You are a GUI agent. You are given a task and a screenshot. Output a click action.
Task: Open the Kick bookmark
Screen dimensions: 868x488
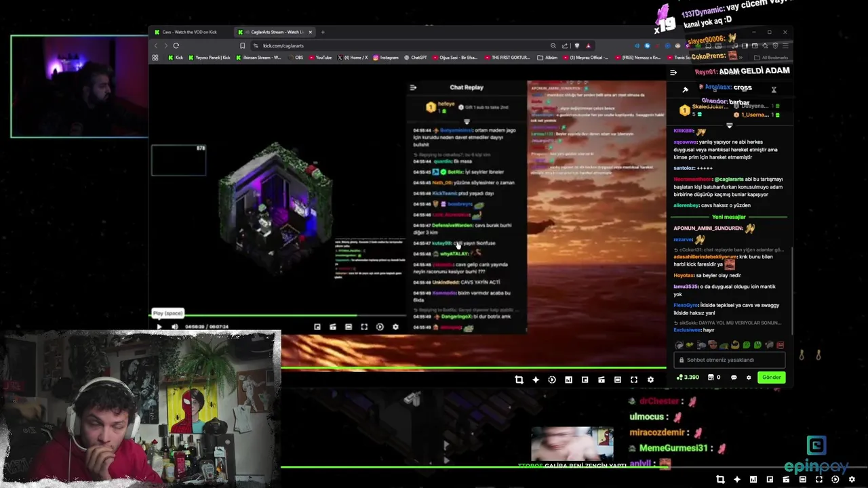pyautogui.click(x=175, y=58)
